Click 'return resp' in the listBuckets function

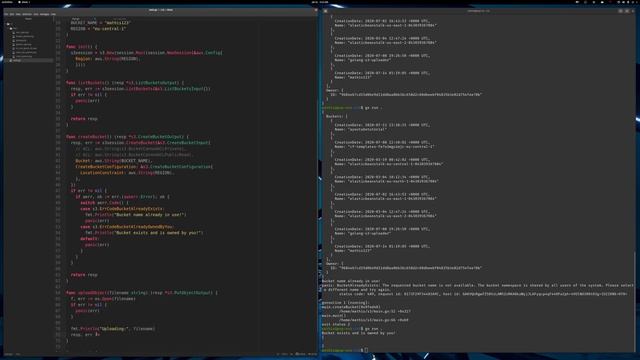(x=84, y=119)
